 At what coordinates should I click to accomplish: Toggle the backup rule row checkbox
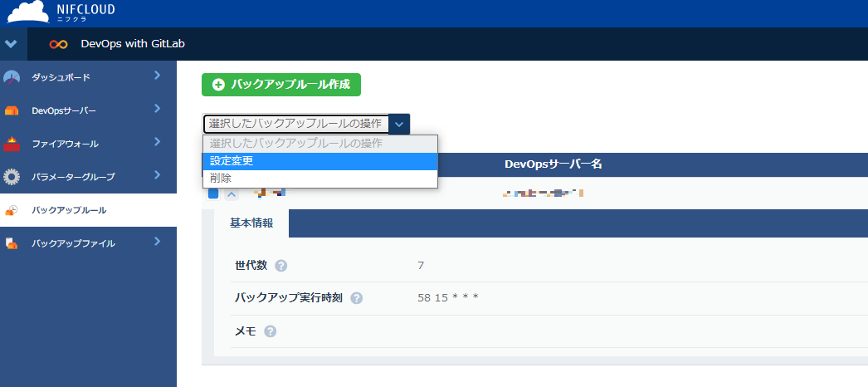coord(213,193)
